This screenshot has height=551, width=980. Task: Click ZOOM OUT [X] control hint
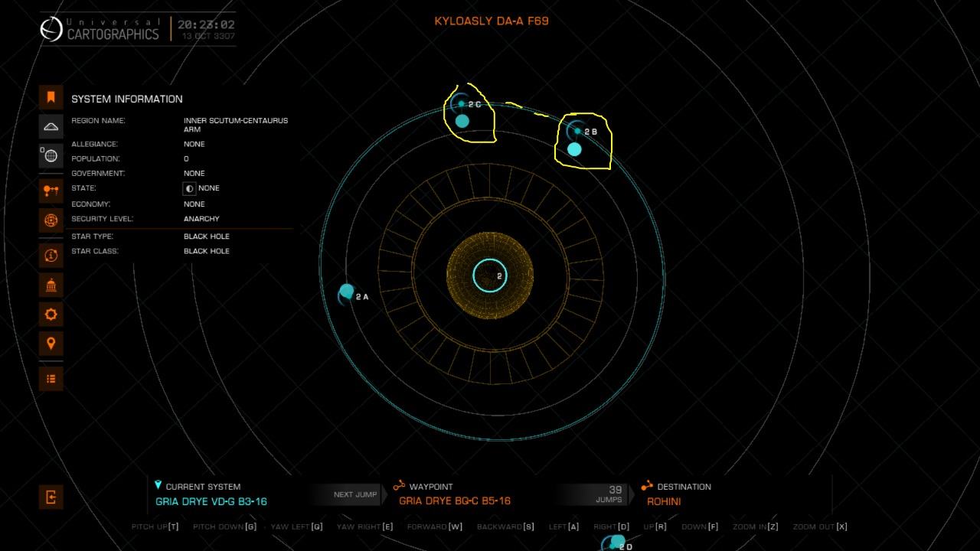point(820,527)
